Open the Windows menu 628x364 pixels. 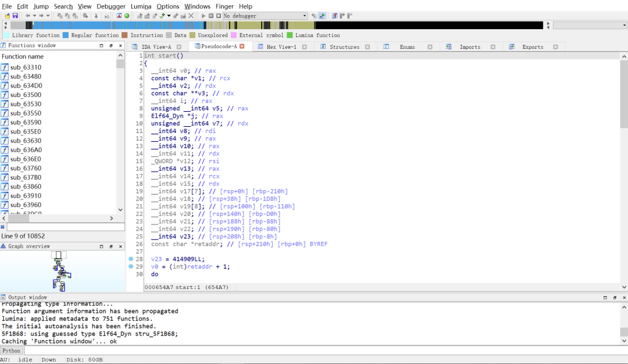tap(198, 6)
